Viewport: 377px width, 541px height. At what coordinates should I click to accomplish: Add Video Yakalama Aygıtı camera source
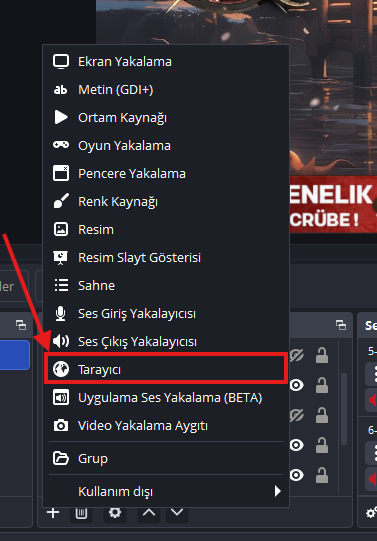(x=166, y=425)
